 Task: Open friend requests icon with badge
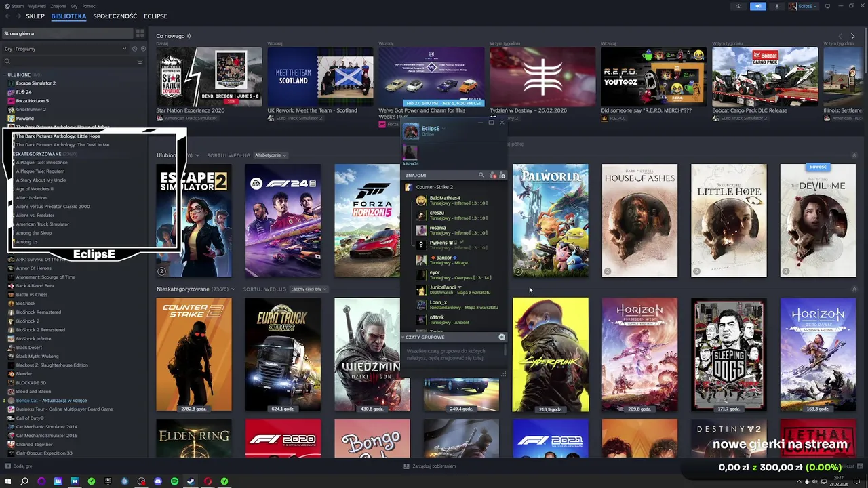493,176
